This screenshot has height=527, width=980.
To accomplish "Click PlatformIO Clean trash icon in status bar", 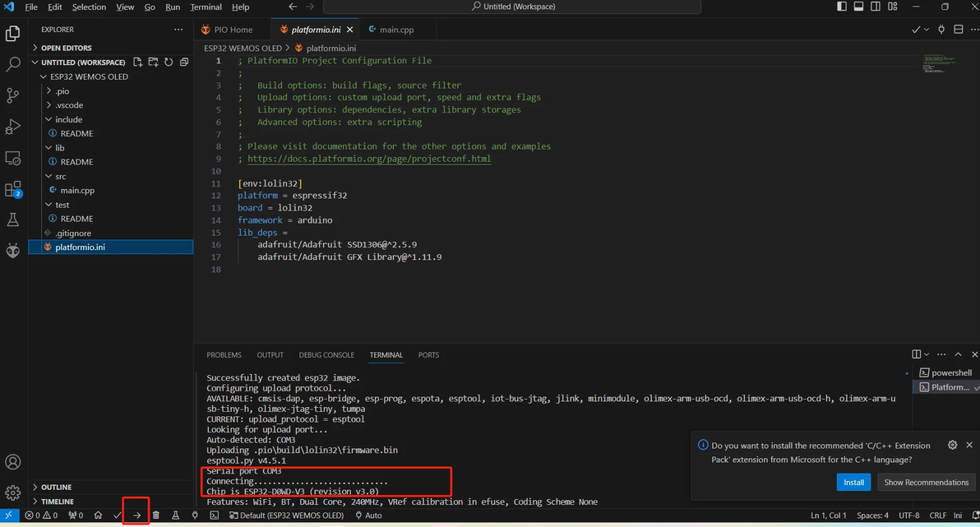I will coord(156,515).
